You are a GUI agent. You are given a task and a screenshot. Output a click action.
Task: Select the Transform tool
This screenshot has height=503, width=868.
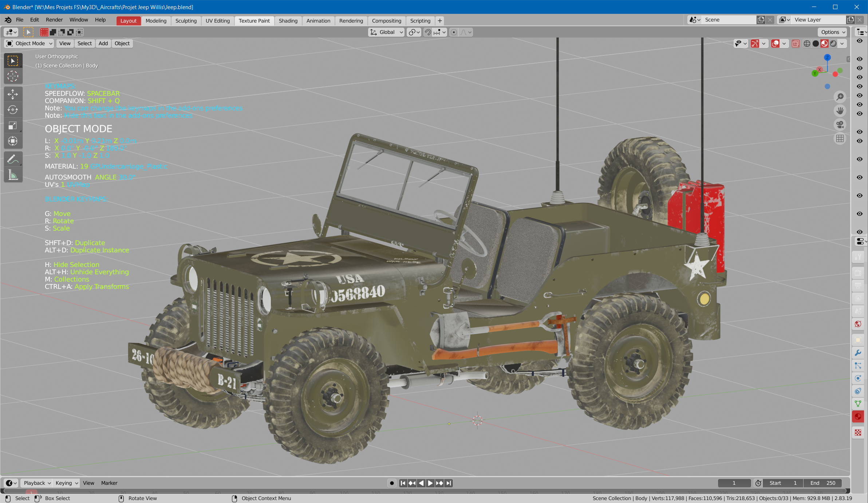pos(13,141)
